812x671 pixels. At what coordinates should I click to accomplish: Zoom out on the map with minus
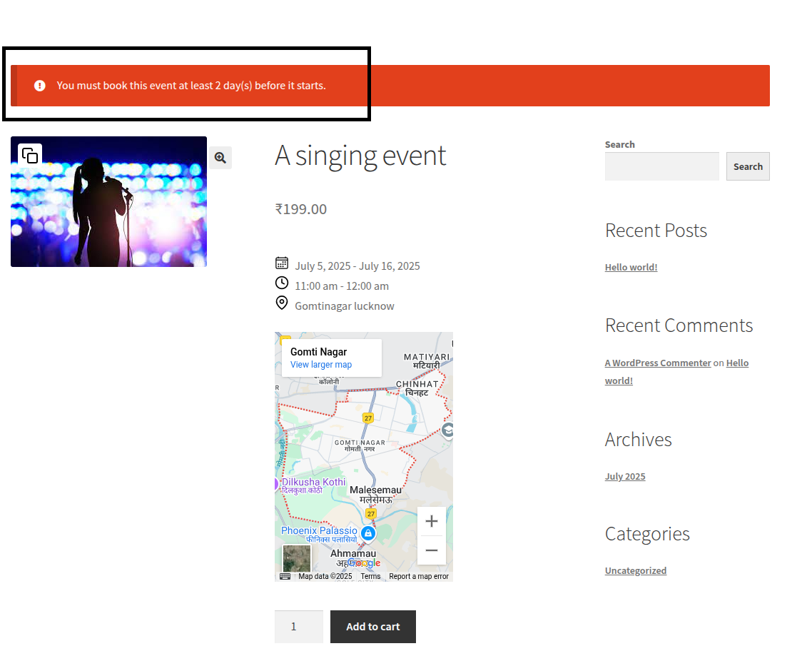(x=432, y=550)
